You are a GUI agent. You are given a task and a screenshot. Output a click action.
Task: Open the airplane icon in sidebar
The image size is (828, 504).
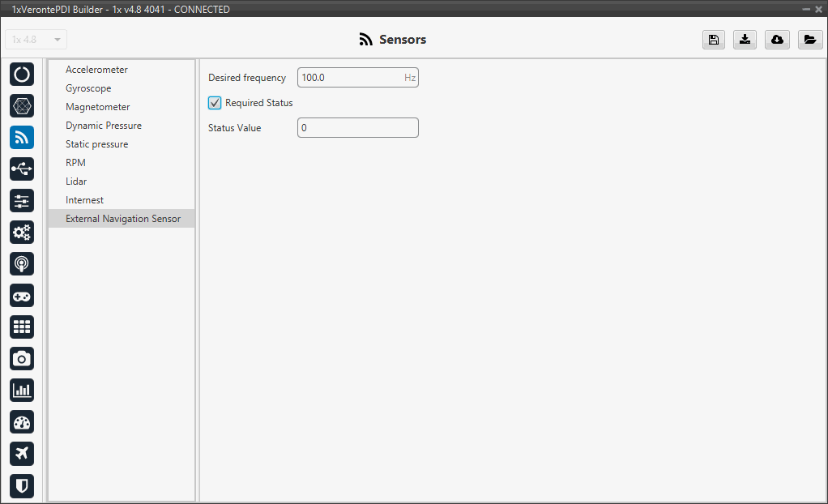[x=22, y=454]
